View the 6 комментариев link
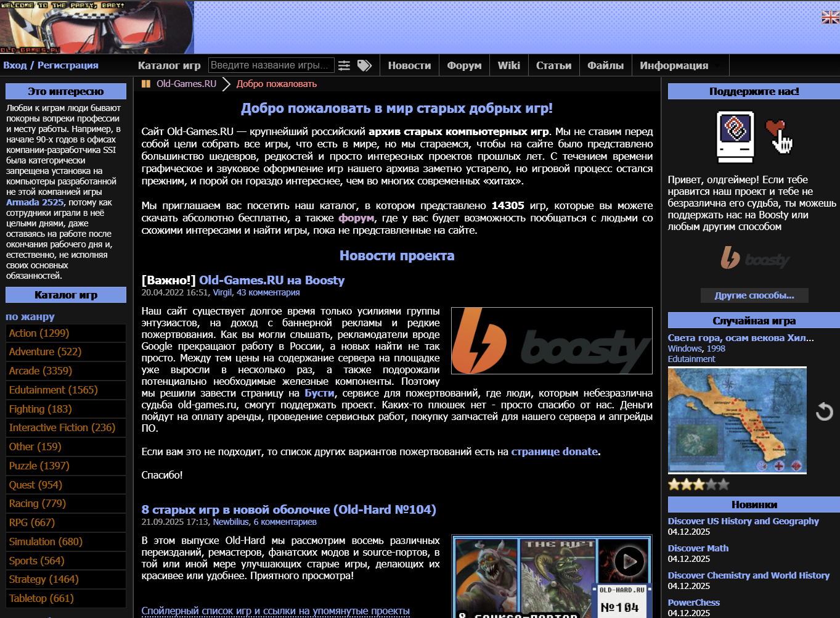 (285, 522)
